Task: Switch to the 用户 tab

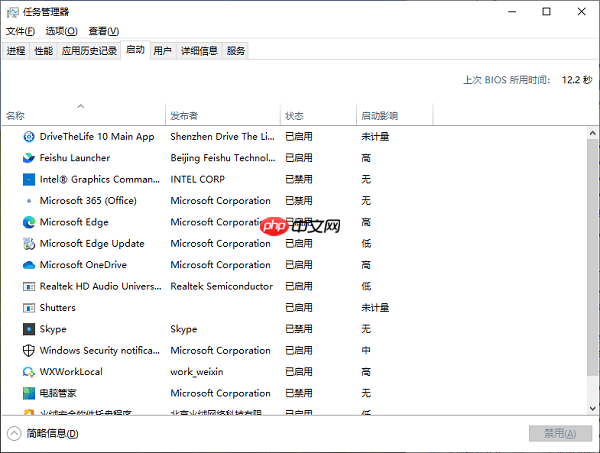Action: click(x=163, y=51)
